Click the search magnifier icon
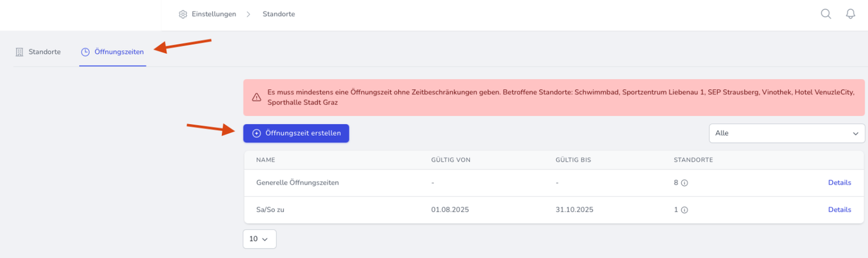The height and width of the screenshot is (258, 868). pos(826,14)
